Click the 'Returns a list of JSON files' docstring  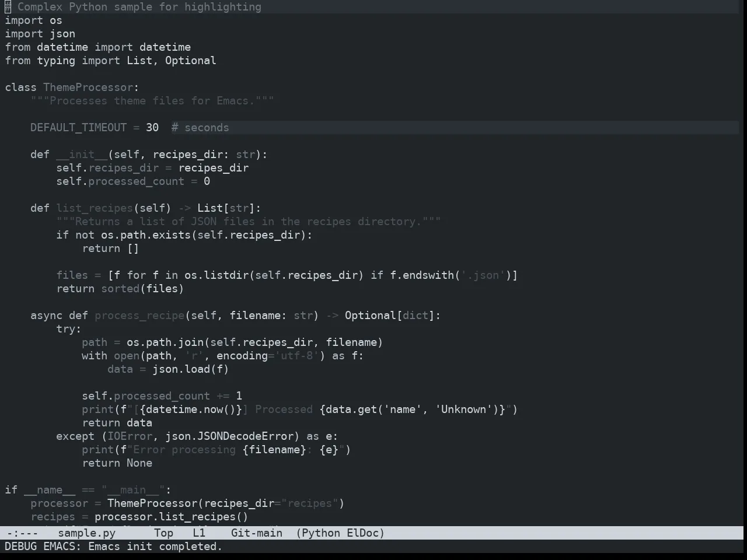[x=249, y=222]
